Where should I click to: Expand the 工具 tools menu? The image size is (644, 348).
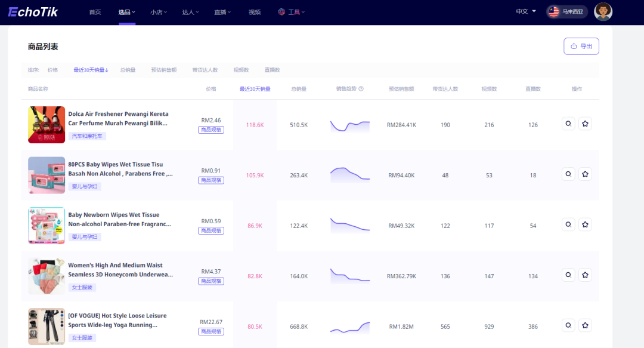point(291,12)
